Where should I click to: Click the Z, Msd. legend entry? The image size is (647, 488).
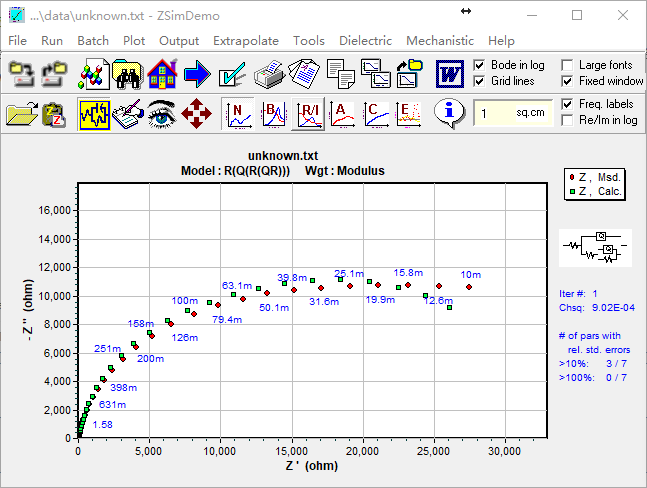[x=595, y=177]
